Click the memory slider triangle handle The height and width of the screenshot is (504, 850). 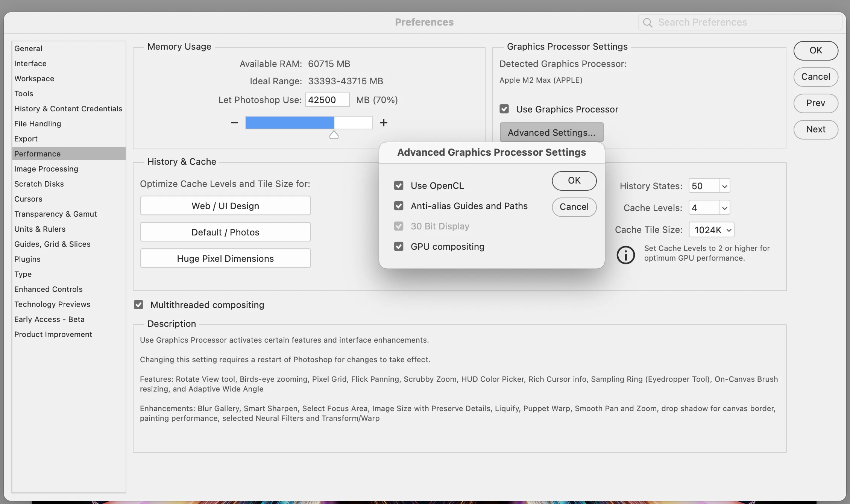(x=334, y=135)
